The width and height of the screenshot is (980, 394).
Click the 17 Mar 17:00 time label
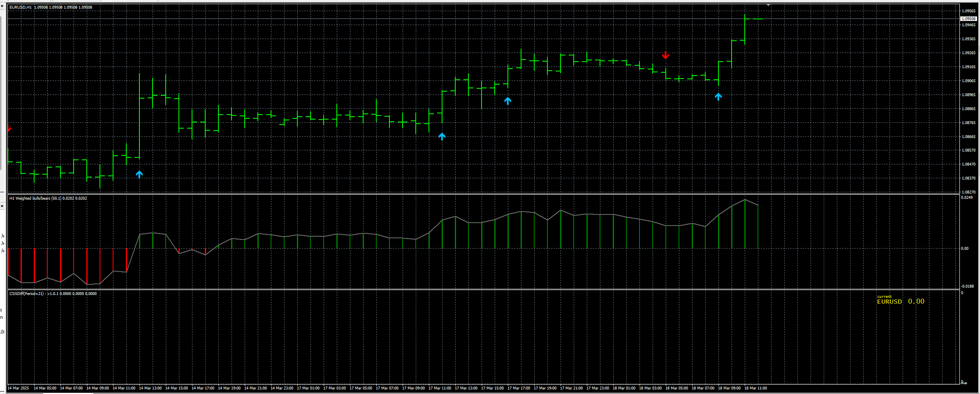click(x=519, y=388)
